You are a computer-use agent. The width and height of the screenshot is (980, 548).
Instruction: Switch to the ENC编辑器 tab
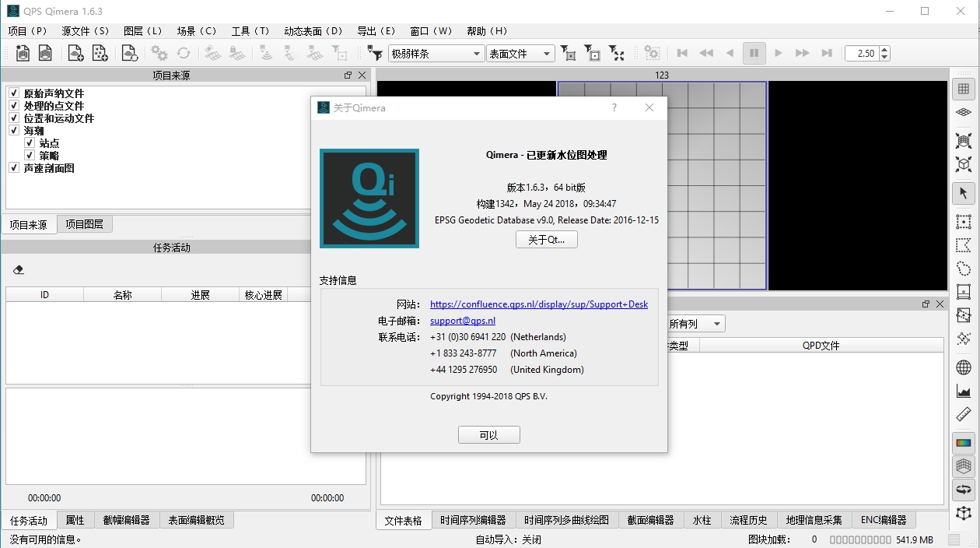pos(884,520)
